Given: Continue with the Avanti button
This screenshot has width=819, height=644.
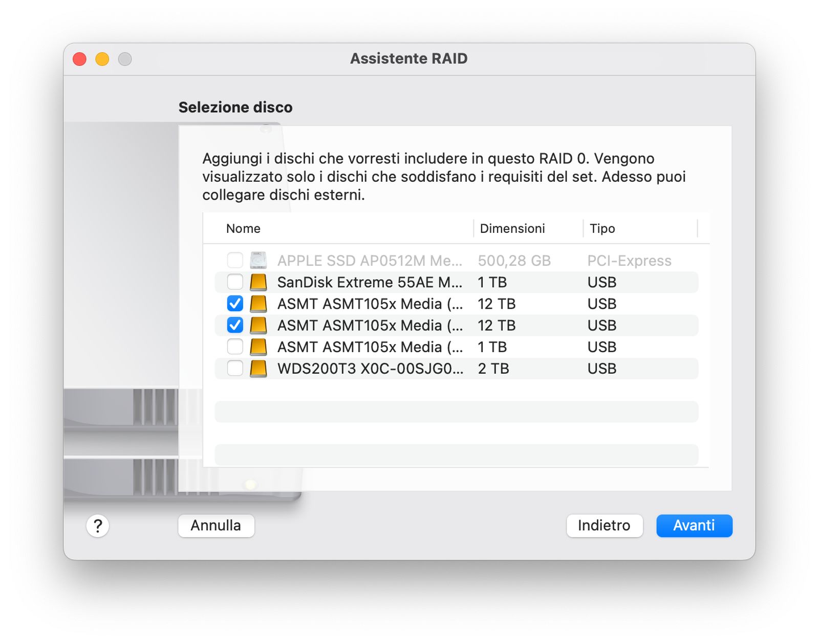Looking at the screenshot, I should pos(694,526).
